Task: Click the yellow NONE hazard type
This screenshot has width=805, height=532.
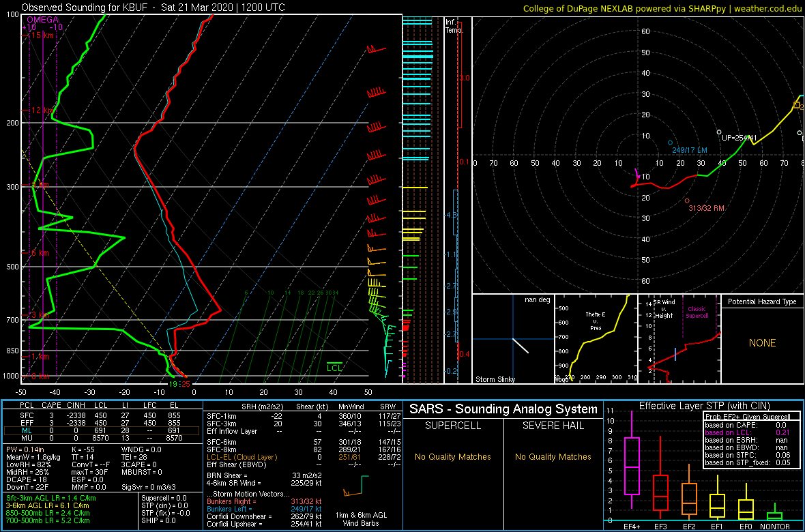Action: 762,343
